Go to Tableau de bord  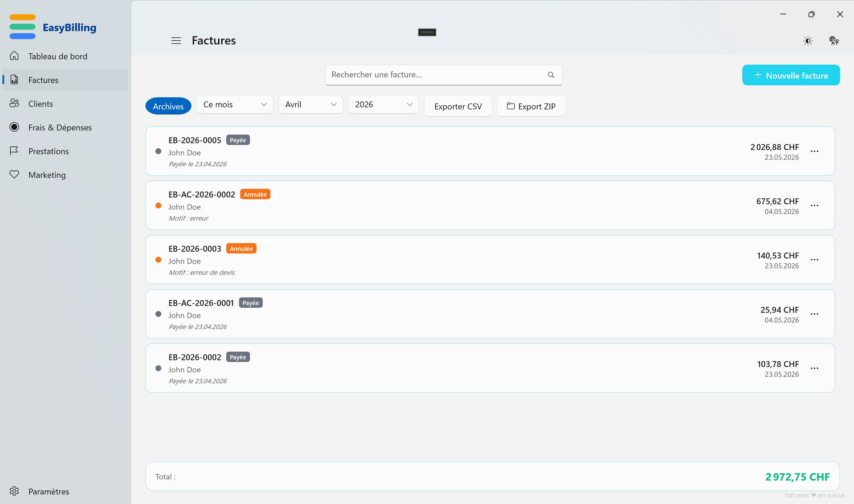coord(58,56)
